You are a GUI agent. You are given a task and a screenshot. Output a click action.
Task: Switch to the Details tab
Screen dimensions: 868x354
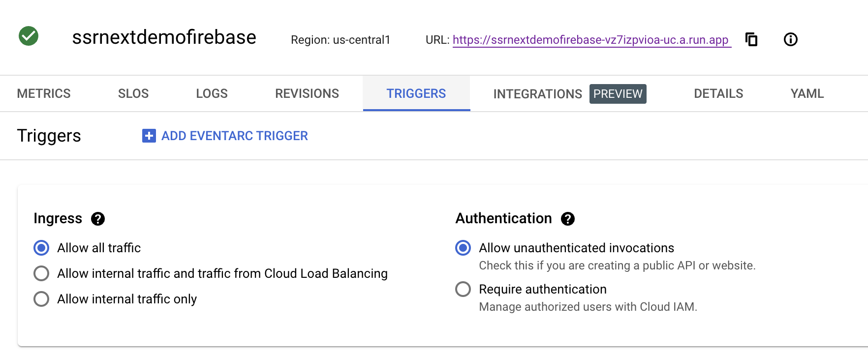click(x=718, y=93)
